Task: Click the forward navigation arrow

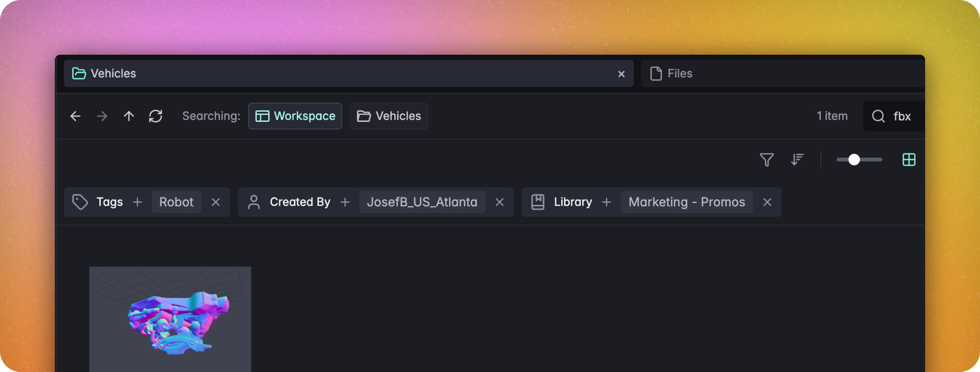Action: 102,116
